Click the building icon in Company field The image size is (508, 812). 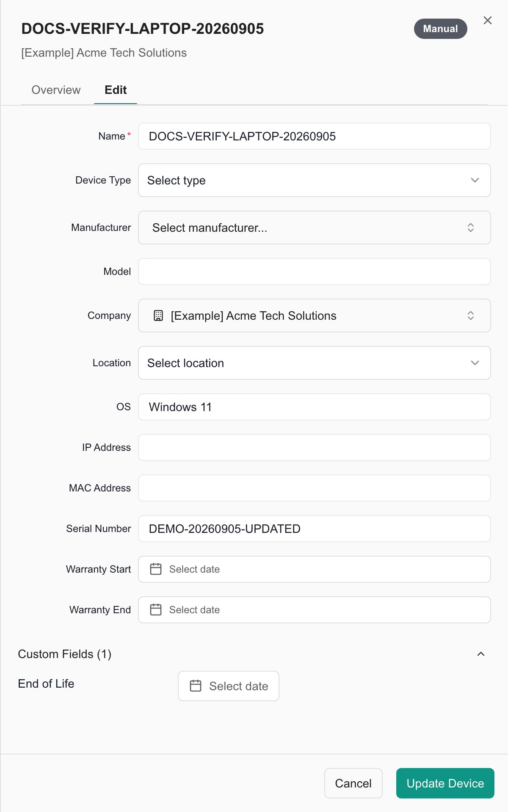[158, 315]
